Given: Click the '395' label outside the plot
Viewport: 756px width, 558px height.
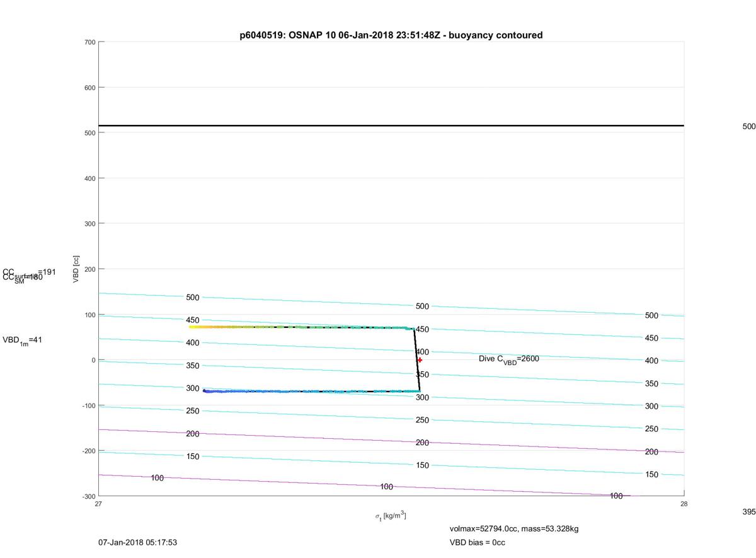Looking at the screenshot, I should [x=748, y=512].
